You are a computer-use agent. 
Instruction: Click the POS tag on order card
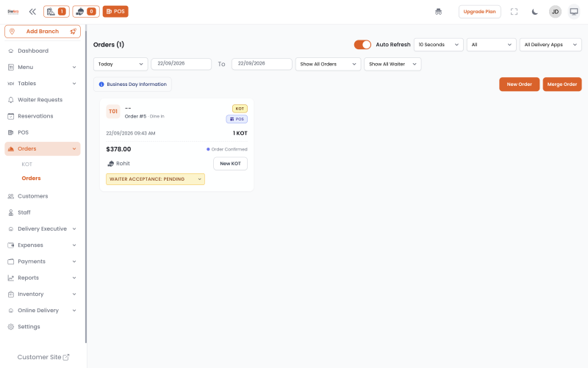(x=237, y=119)
